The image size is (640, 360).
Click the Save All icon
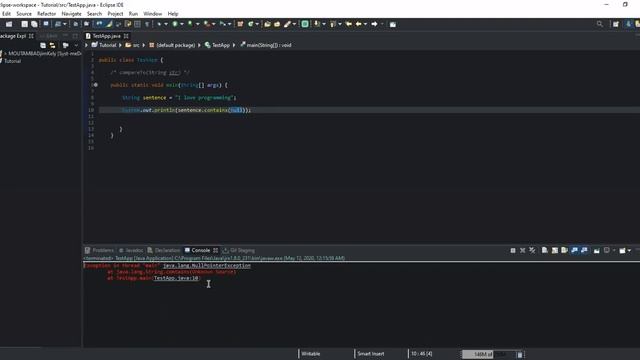click(x=34, y=24)
